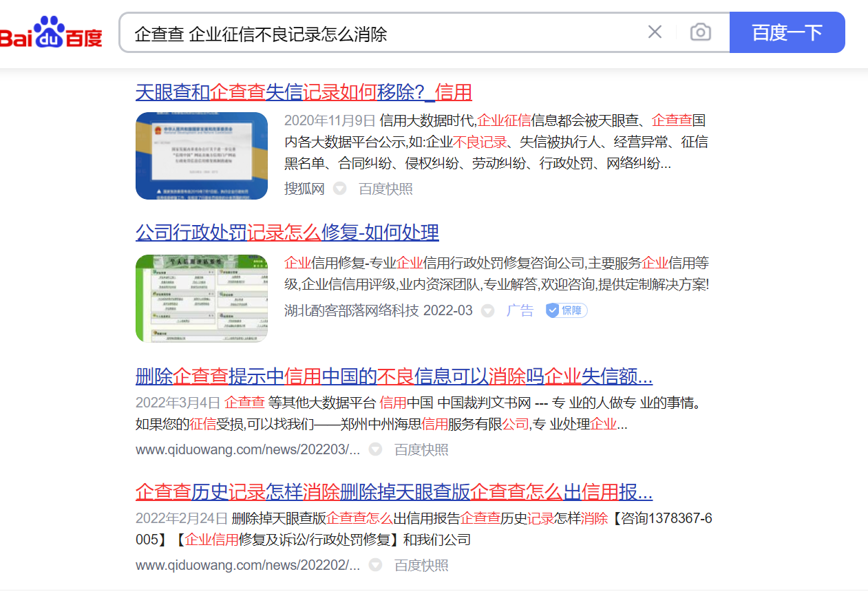This screenshot has width=868, height=596.
Task: Open 百度快照 for the qiduowang 202203 result
Action: point(421,449)
